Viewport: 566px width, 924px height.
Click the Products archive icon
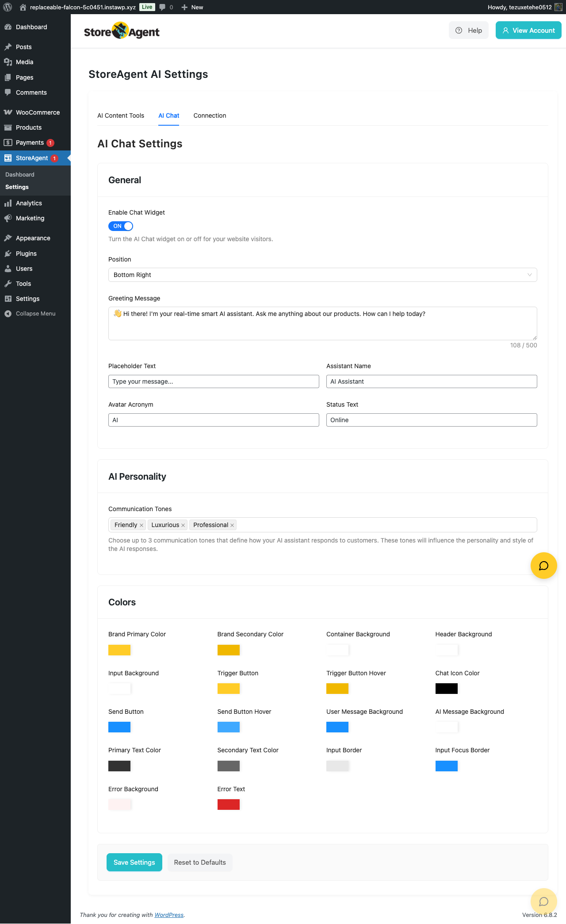coord(8,127)
